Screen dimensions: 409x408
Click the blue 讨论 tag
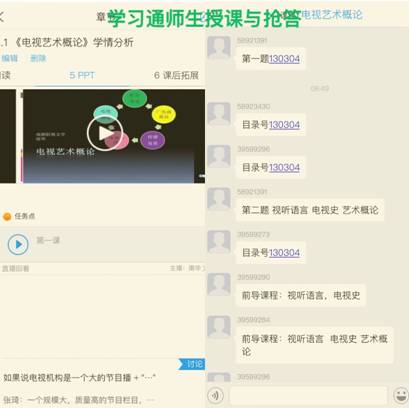pos(192,364)
